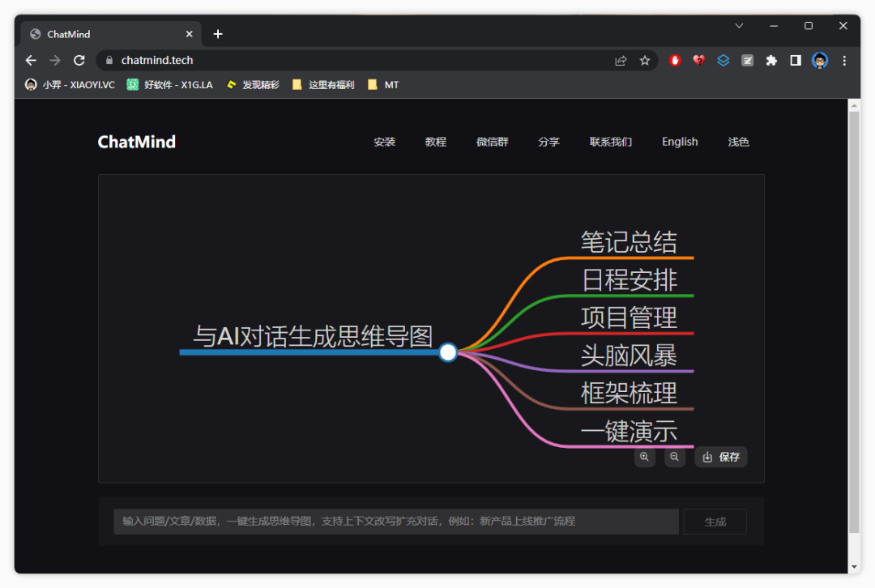Click the mind map prompt input field
This screenshot has height=588, width=875.
tap(395, 522)
